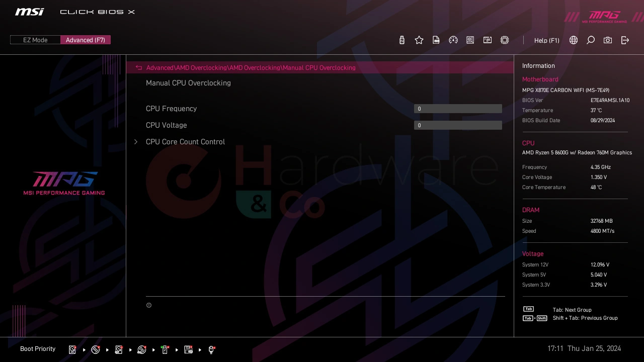
Task: Select the second hard disk boot device
Action: coord(119,349)
